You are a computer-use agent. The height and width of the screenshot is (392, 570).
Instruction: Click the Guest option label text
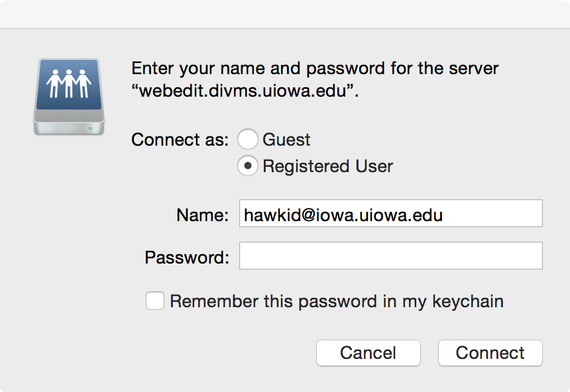point(286,140)
